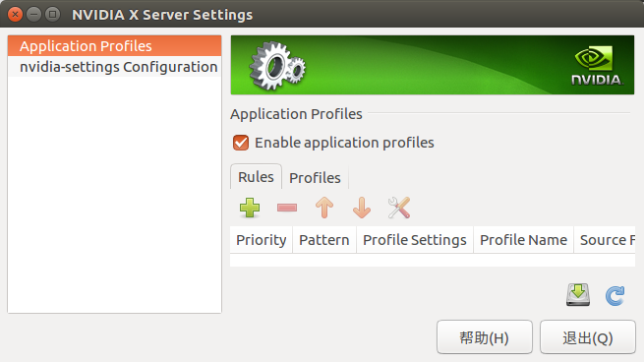Reload profiles with the blue refresh icon
This screenshot has height=362, width=644.
[x=615, y=295]
